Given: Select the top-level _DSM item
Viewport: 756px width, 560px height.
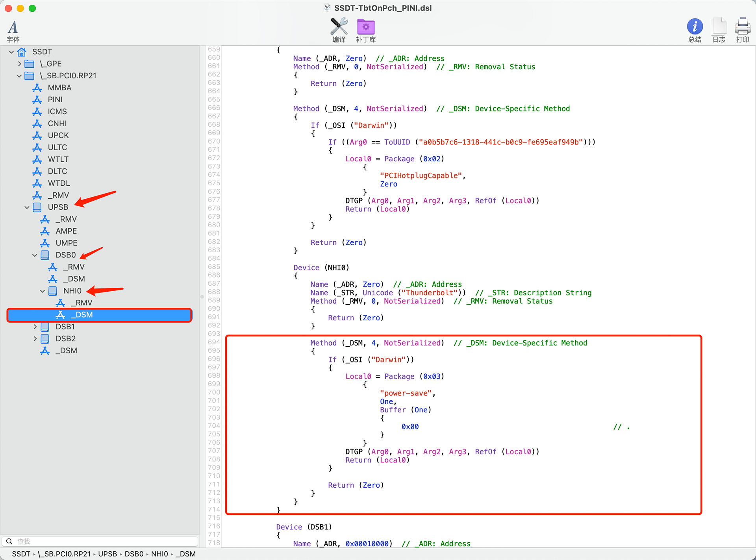Looking at the screenshot, I should (x=66, y=350).
